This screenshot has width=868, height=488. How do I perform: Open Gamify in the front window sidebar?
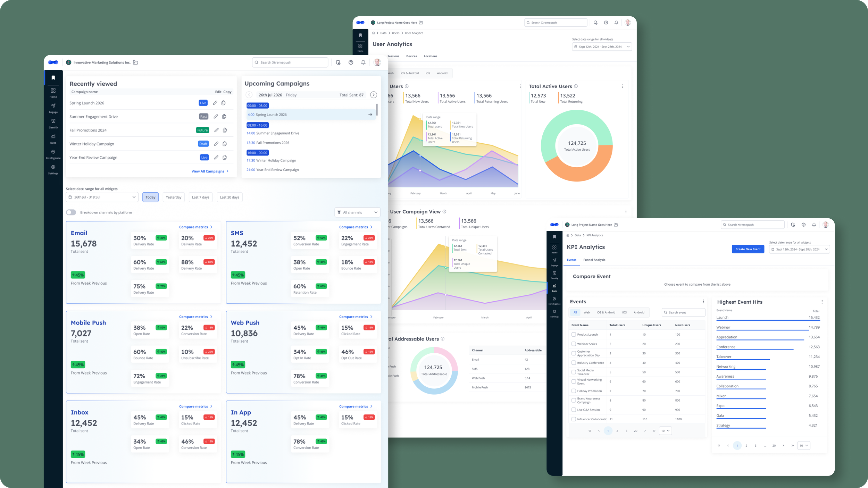[x=53, y=123]
